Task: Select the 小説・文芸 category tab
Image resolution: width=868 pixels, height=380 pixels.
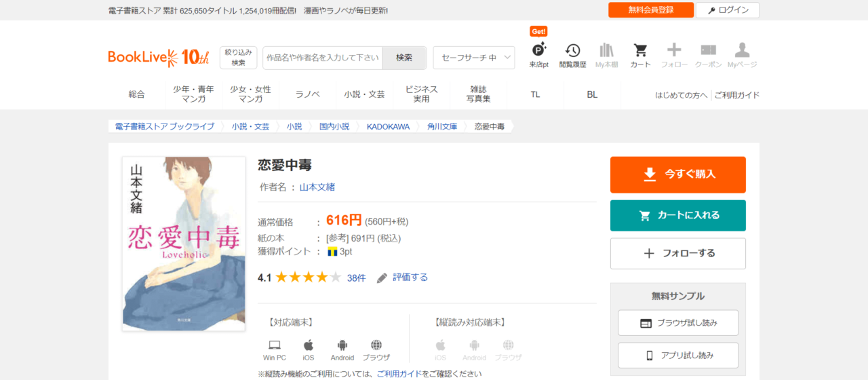Action: (x=364, y=94)
